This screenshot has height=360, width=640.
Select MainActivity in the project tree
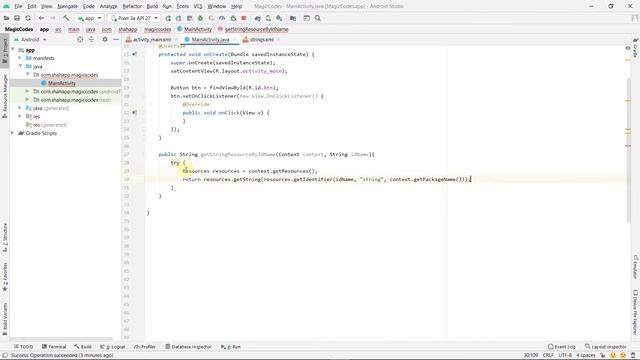pos(62,83)
